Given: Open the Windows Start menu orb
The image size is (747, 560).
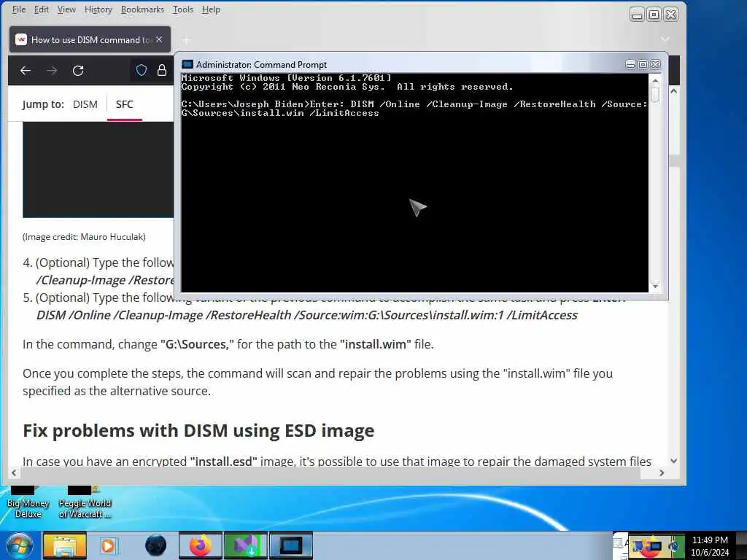Looking at the screenshot, I should [19, 545].
